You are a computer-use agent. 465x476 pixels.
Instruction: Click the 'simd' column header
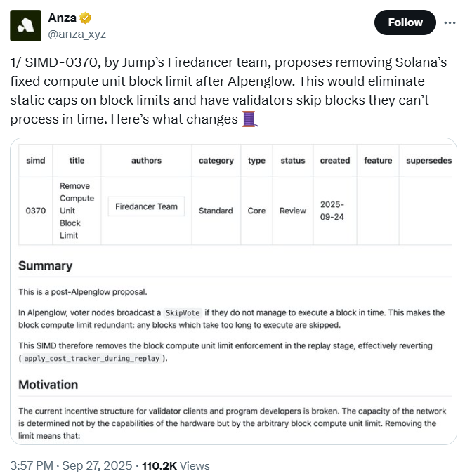click(35, 161)
